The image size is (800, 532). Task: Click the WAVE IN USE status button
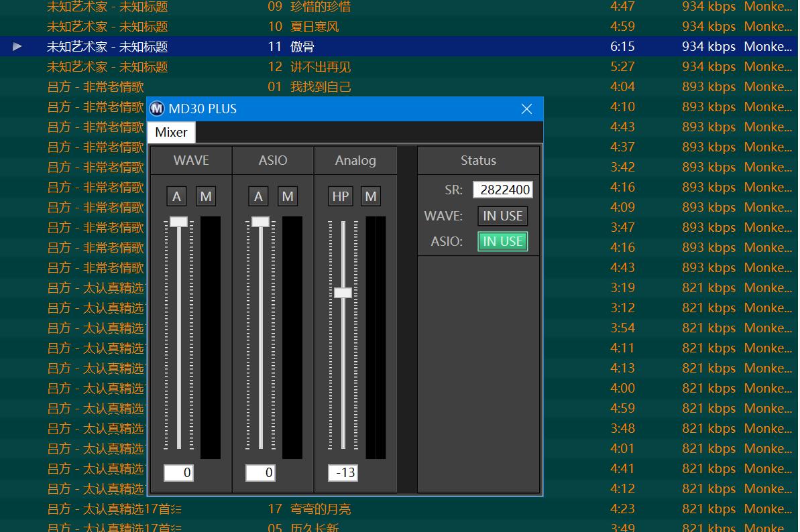pyautogui.click(x=503, y=216)
